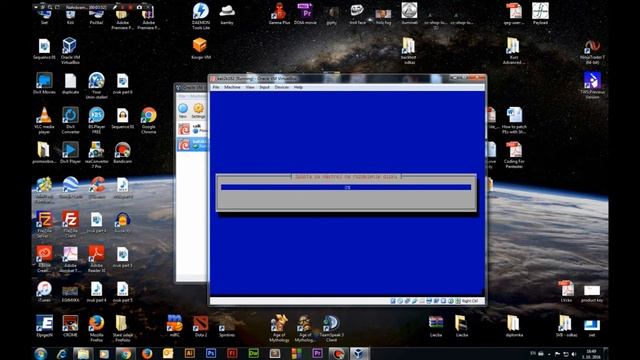Launch Adobe Illustrator from the taskbar
This screenshot has width=640, height=360.
[189, 353]
